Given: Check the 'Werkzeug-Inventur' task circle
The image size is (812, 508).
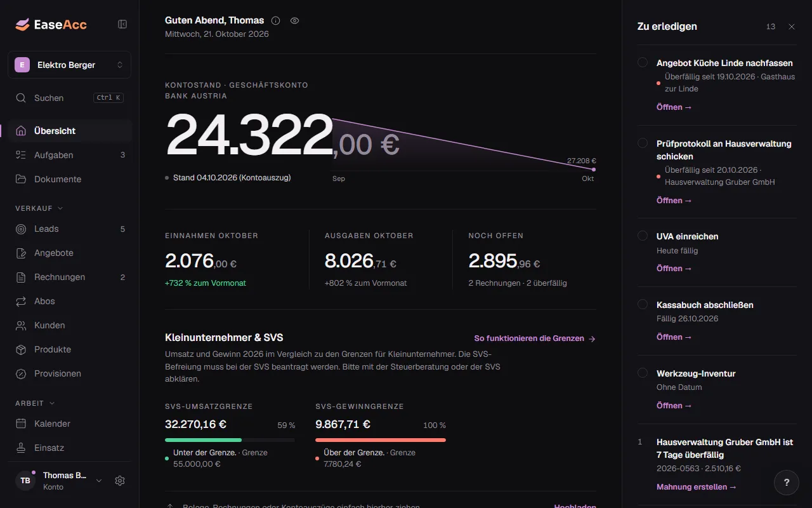Looking at the screenshot, I should coord(643,373).
